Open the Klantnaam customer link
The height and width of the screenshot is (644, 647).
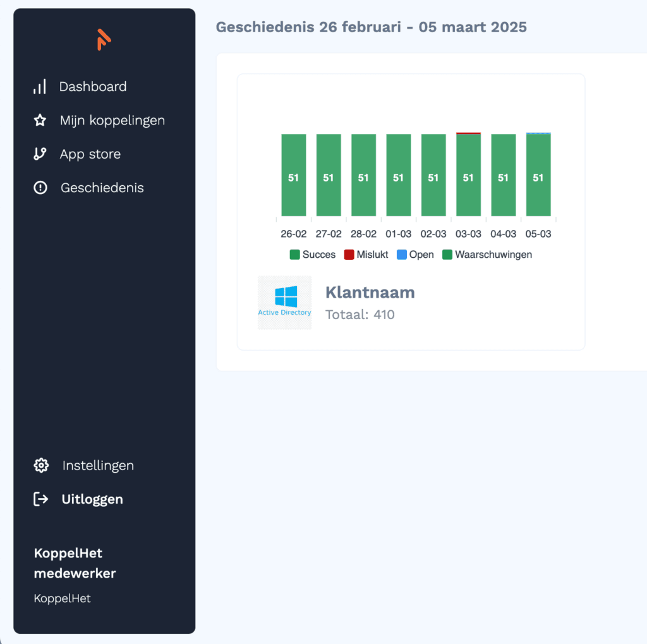click(x=370, y=292)
